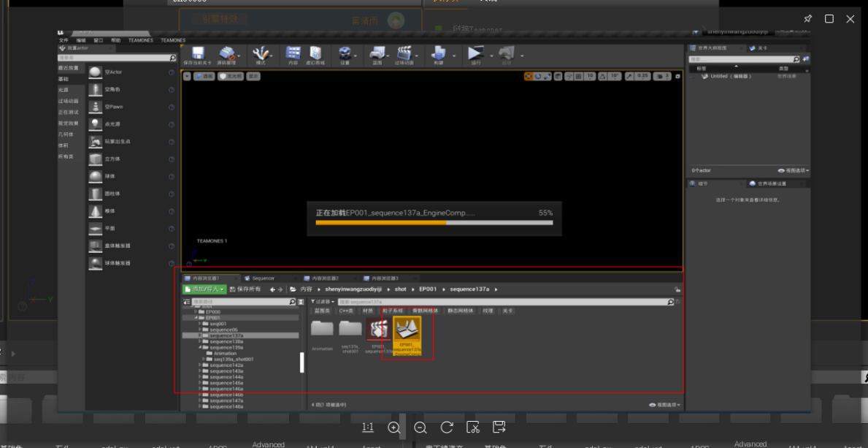This screenshot has width=868, height=448.
Task: Open the 添加/导入 dropdown button
Action: tap(204, 289)
